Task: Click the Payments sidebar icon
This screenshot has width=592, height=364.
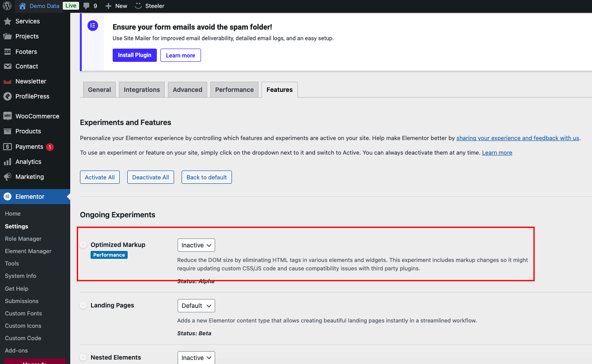Action: point(8,147)
